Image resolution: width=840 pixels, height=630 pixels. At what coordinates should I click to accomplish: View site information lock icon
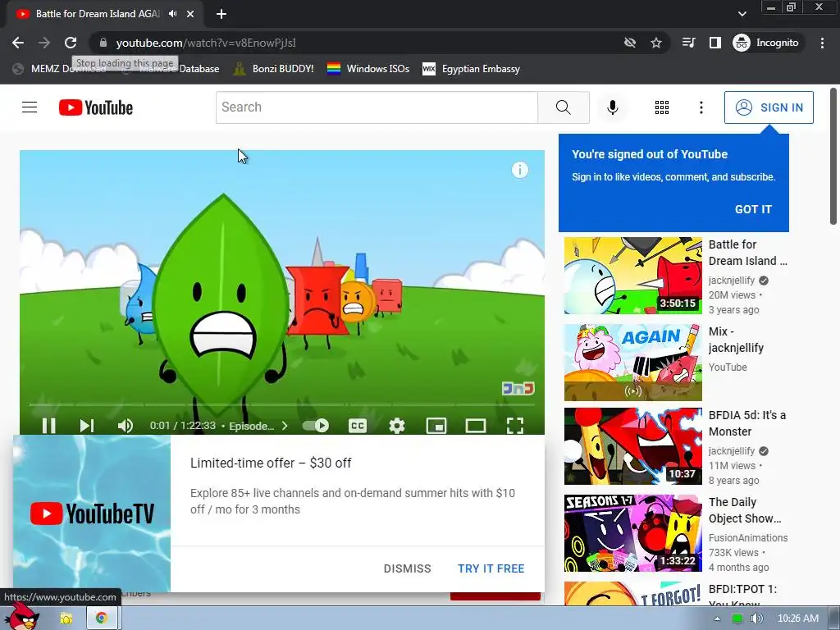(103, 43)
